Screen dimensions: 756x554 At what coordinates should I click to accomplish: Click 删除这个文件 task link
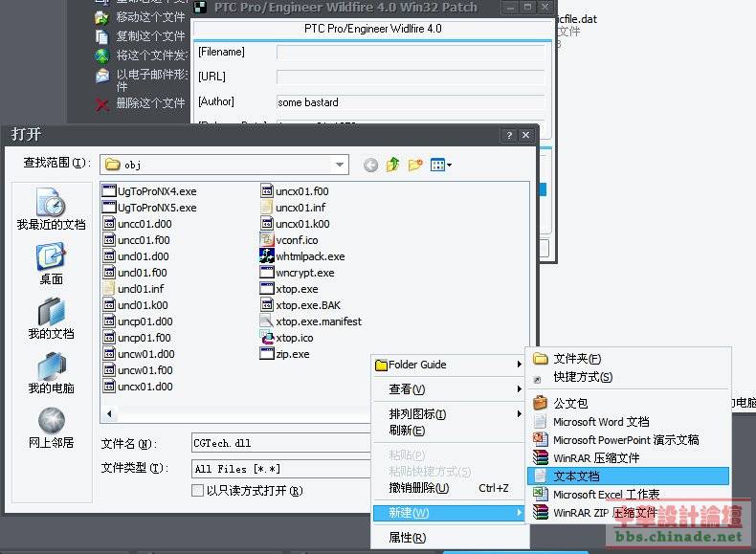(140, 103)
